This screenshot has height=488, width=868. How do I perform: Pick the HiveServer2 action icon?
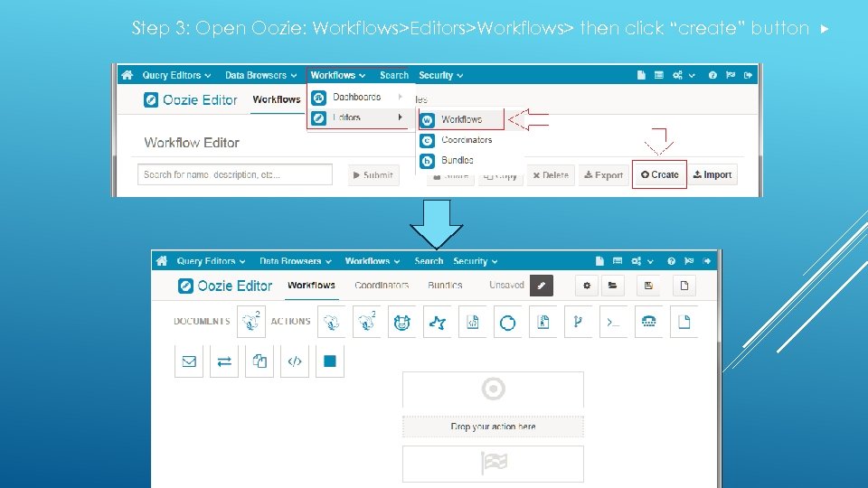point(366,322)
